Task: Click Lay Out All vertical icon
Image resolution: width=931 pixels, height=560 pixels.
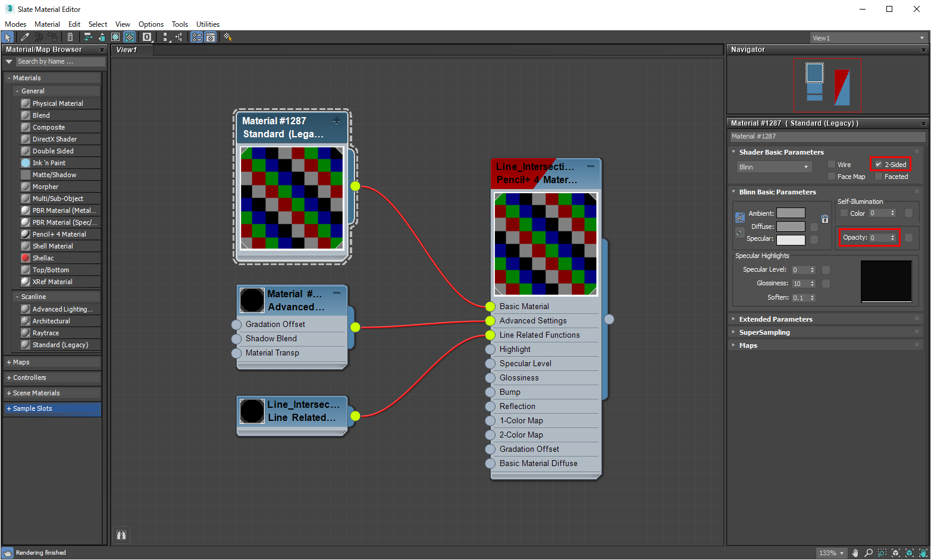Action: pyautogui.click(x=165, y=37)
